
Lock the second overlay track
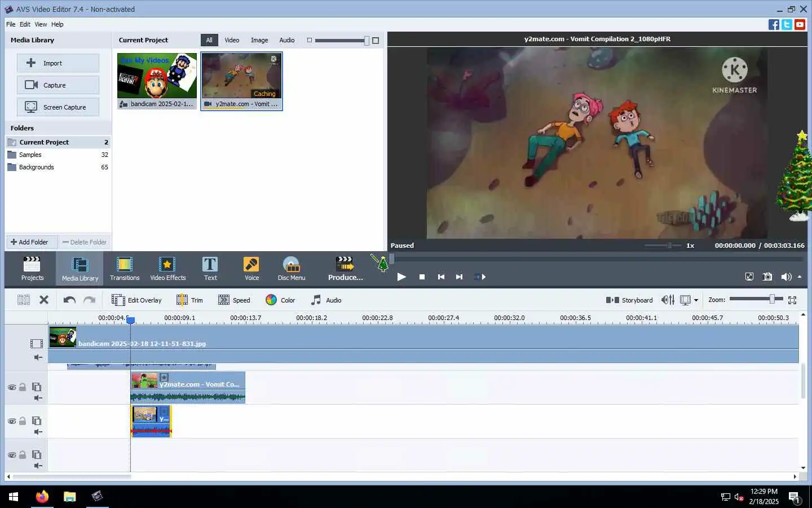point(23,421)
